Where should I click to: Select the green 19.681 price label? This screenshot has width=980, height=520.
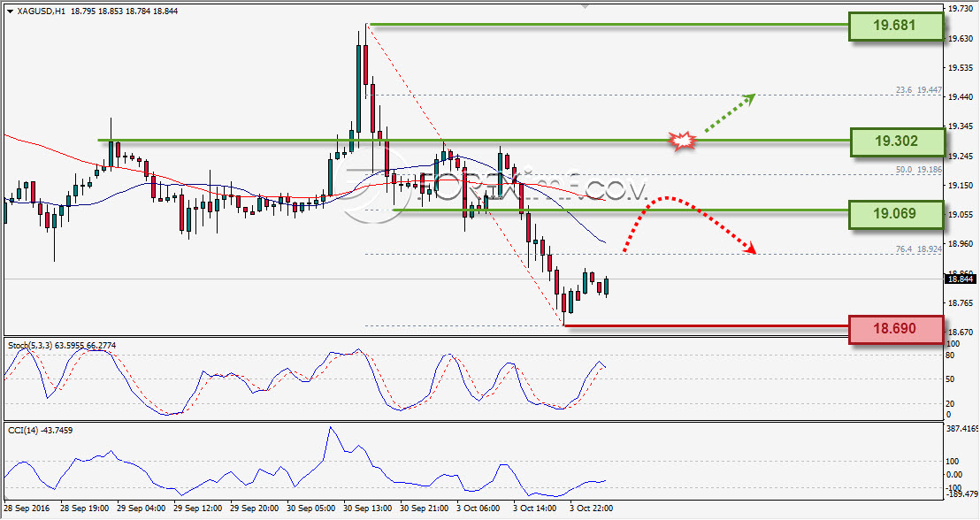click(x=896, y=26)
